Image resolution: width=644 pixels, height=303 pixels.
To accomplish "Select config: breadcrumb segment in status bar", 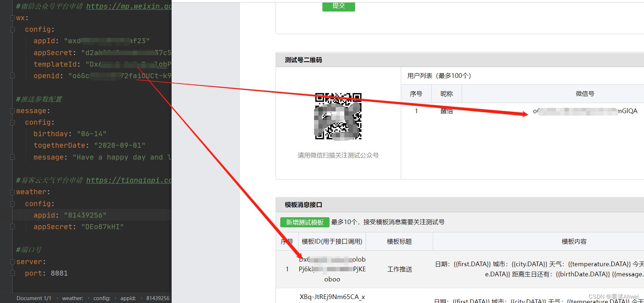I will pyautogui.click(x=102, y=298).
